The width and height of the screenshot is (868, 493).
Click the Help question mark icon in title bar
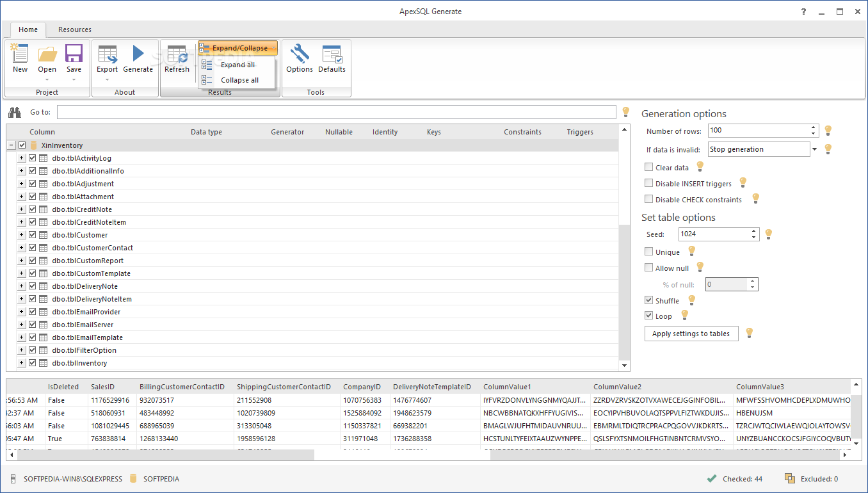tap(804, 12)
